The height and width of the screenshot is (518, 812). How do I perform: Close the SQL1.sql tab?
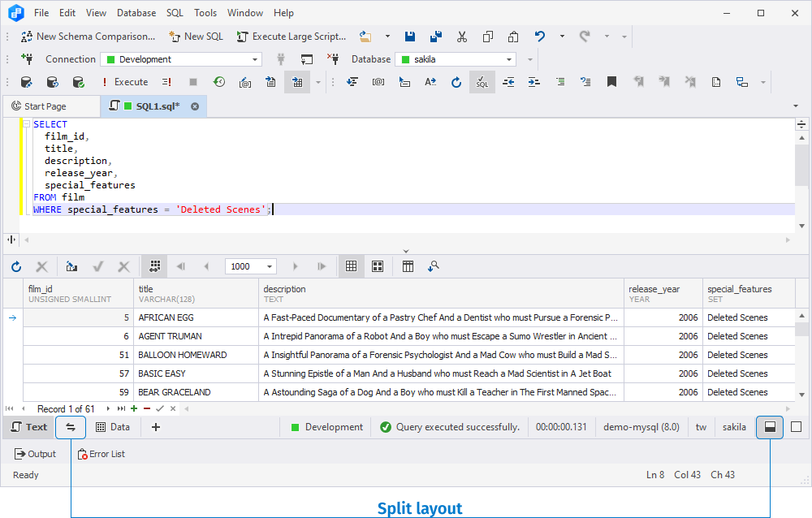pos(195,106)
